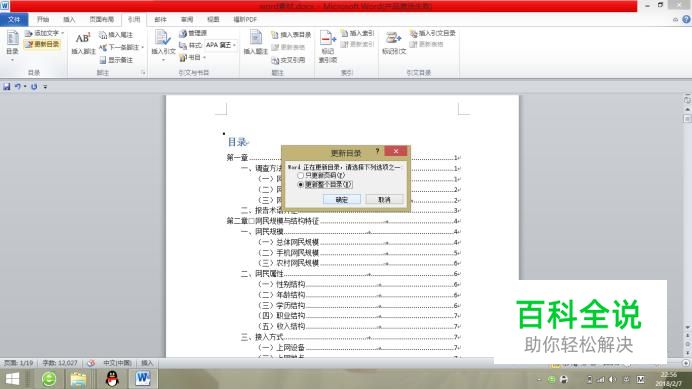The image size is (692, 389).
Task: Open File Explorer from the taskbar
Action: (x=79, y=379)
